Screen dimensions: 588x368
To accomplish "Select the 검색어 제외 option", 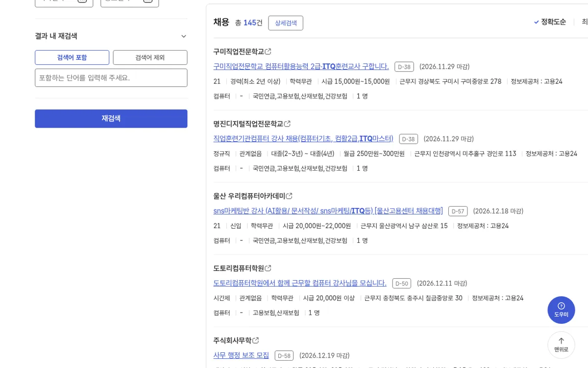I will pos(150,57).
